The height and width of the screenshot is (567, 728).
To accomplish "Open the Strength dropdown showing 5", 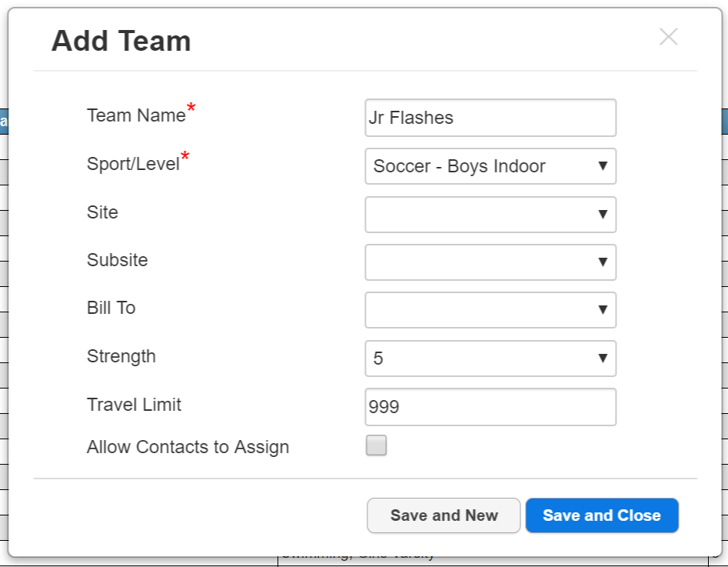I will click(490, 359).
